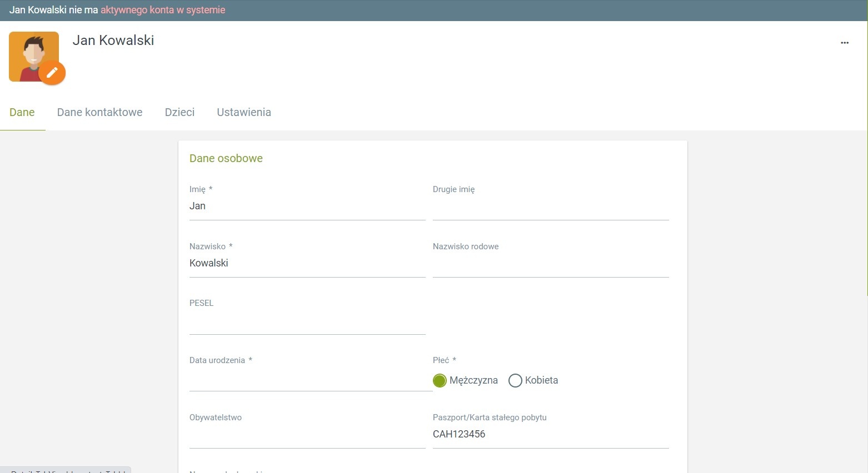Click the Nazwisko field containing Kowalski
The width and height of the screenshot is (868, 473).
[x=307, y=264]
